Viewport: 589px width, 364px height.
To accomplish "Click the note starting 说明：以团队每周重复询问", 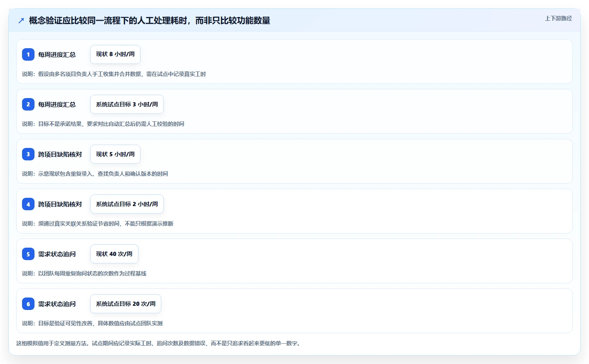I will [84, 273].
